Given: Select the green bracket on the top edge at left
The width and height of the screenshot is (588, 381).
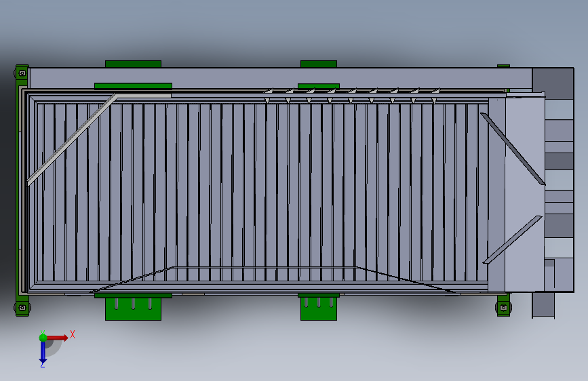Looking at the screenshot, I should pos(133,64).
